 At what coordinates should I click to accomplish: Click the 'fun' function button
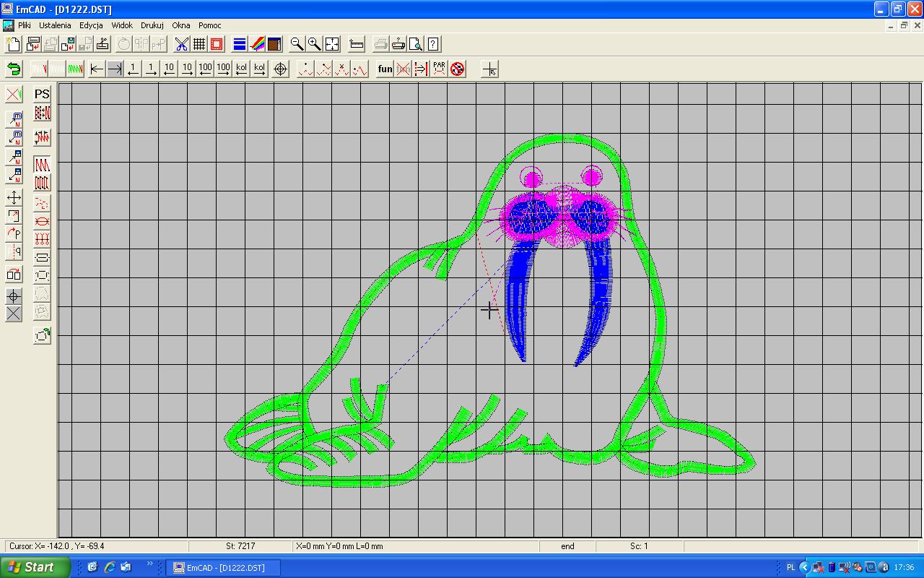coord(385,69)
